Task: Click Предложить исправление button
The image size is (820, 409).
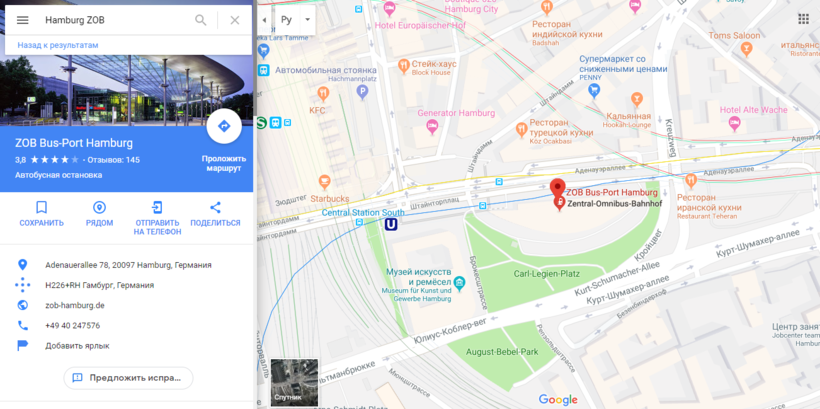Action: [x=129, y=378]
